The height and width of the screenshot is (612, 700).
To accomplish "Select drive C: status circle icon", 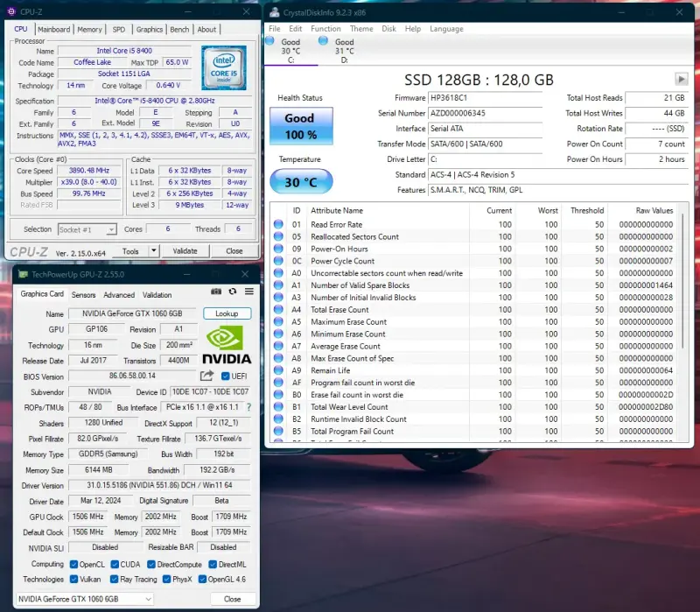I will coord(269,40).
